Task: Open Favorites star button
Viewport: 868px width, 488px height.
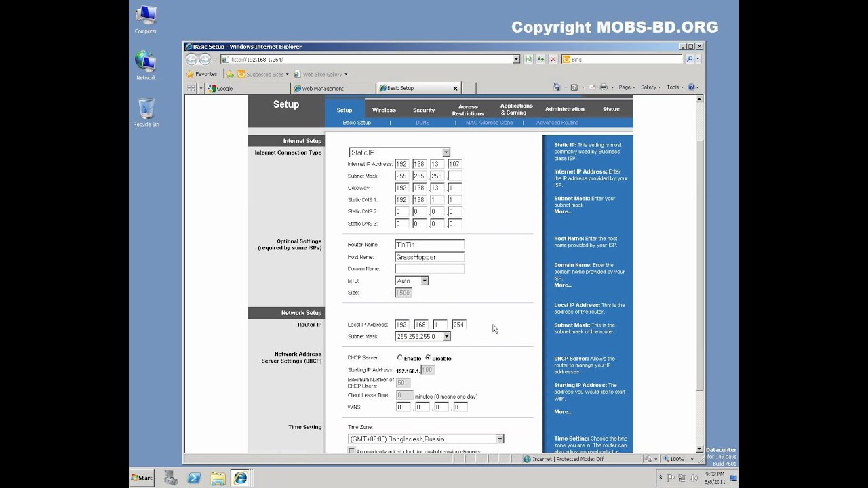Action: coord(202,74)
